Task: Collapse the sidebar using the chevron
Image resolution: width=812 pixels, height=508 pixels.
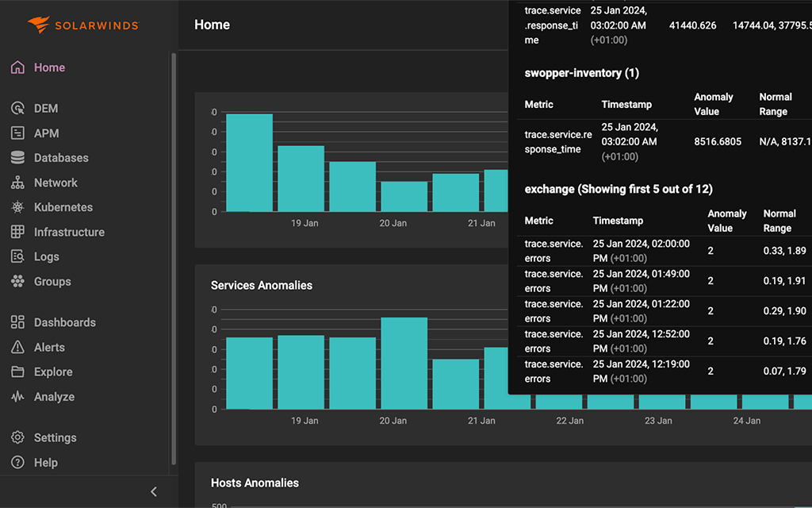Action: pyautogui.click(x=153, y=491)
